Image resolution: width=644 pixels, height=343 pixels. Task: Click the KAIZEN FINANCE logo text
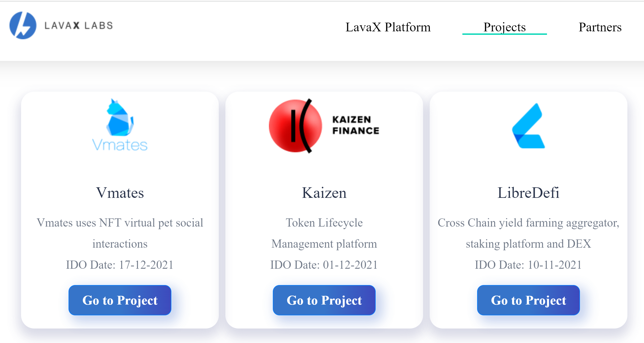(356, 125)
